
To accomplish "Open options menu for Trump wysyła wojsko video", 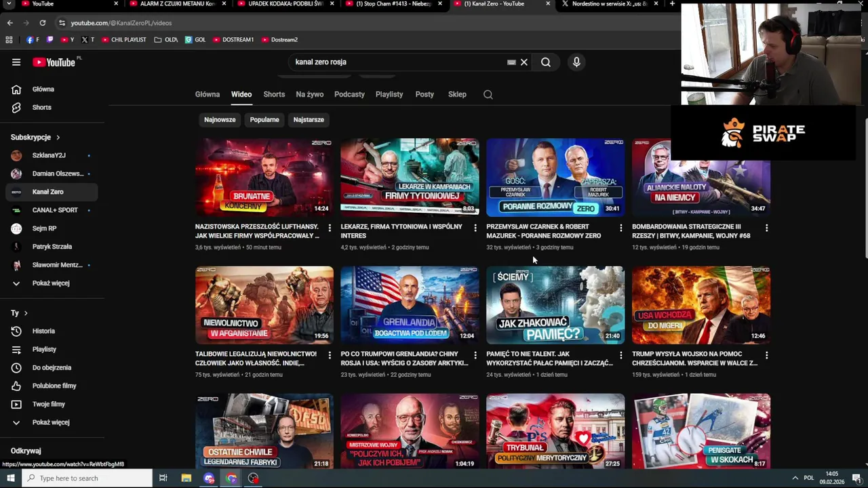I will point(767,355).
